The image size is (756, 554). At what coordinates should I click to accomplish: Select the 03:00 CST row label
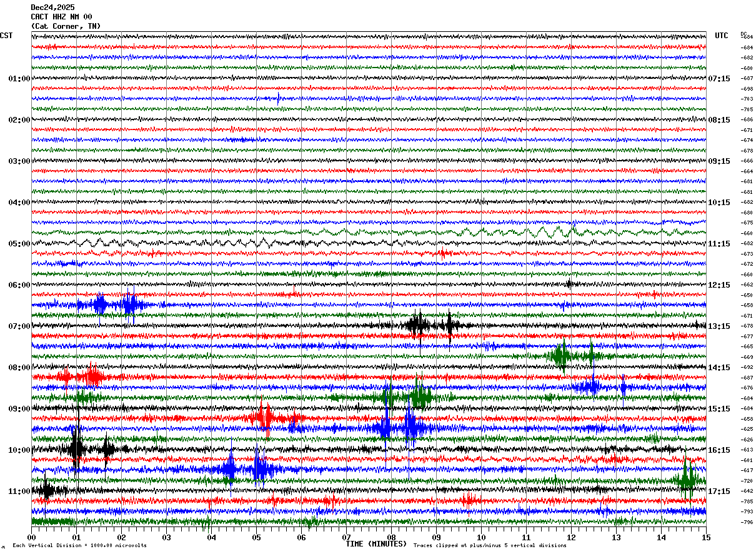(x=19, y=161)
